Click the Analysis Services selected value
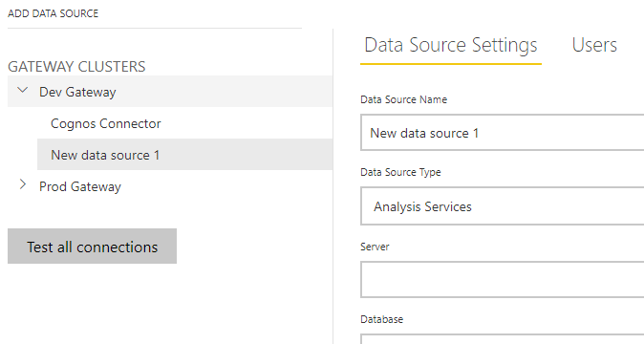This screenshot has height=344, width=644. [x=422, y=206]
